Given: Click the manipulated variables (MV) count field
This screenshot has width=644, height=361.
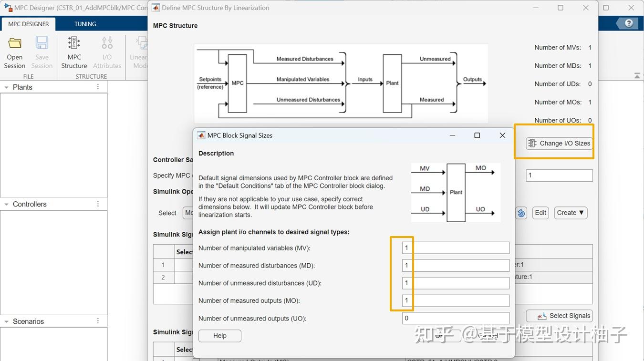Looking at the screenshot, I should pos(455,248).
